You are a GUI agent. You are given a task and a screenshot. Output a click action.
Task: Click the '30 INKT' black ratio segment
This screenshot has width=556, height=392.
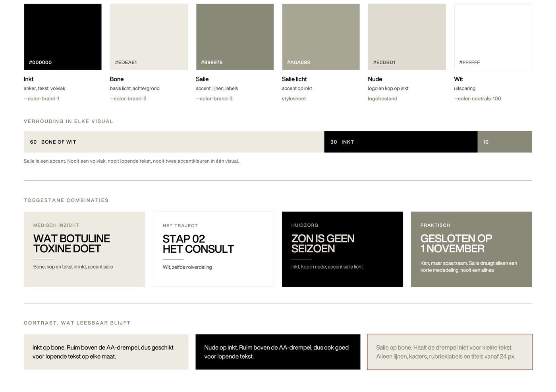401,142
